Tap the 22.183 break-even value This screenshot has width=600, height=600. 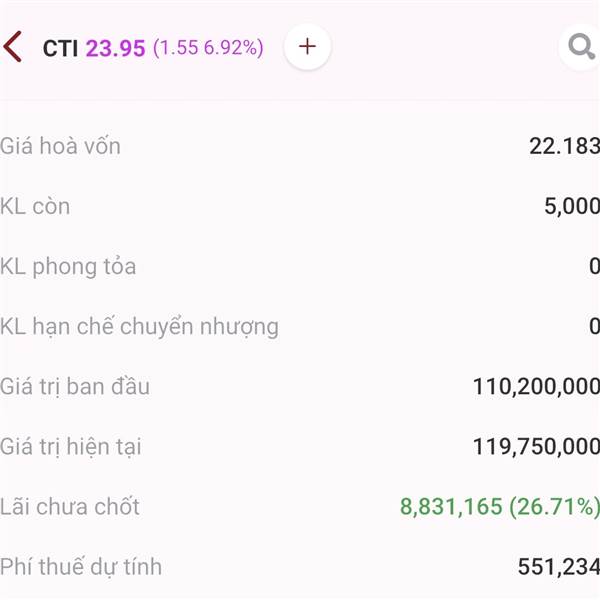(x=564, y=146)
